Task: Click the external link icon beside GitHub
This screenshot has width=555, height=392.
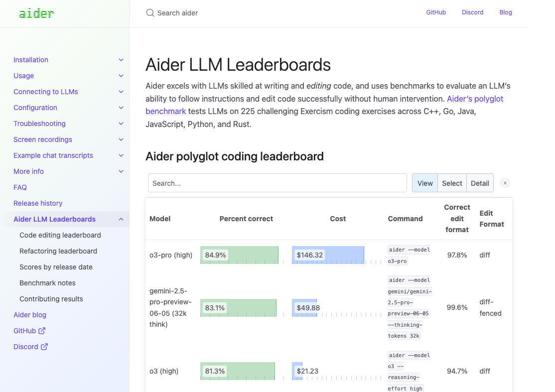Action: (x=42, y=331)
